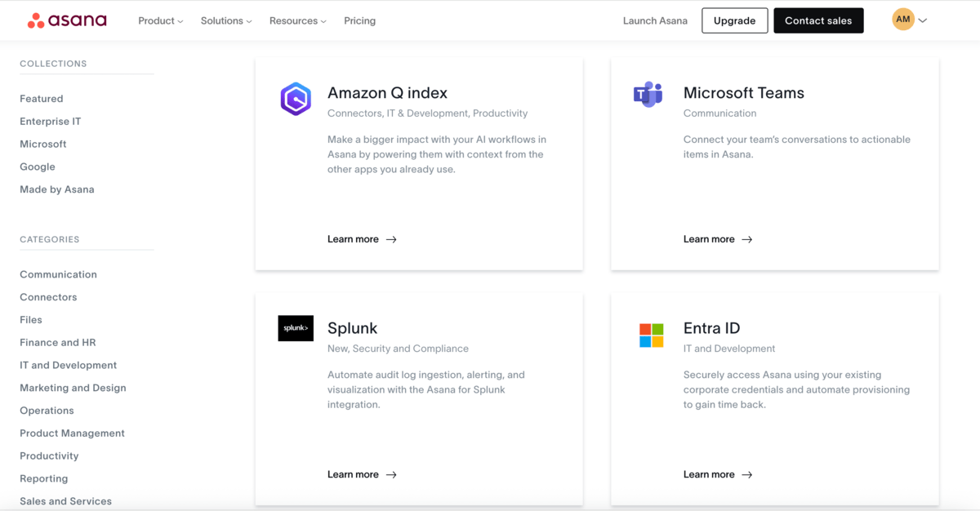Open Learn more on the Entra ID card
Viewport: 980px width, 511px height.
707,474
